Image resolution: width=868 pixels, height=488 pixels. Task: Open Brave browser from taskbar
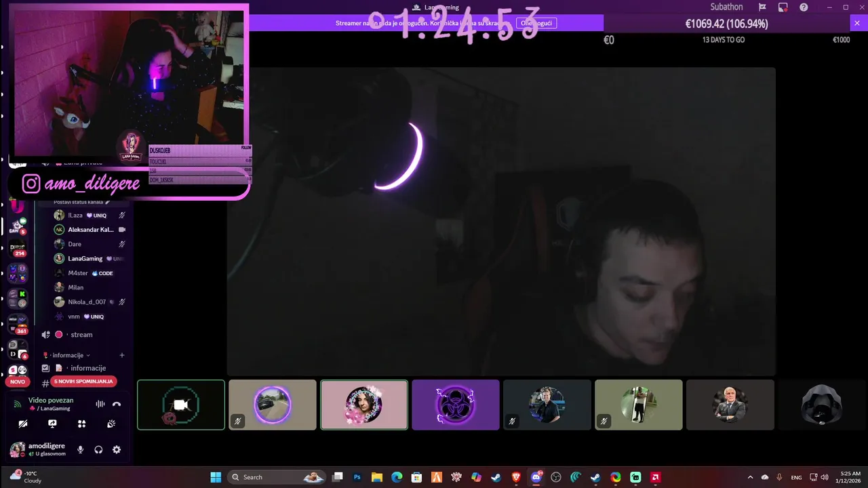click(516, 477)
